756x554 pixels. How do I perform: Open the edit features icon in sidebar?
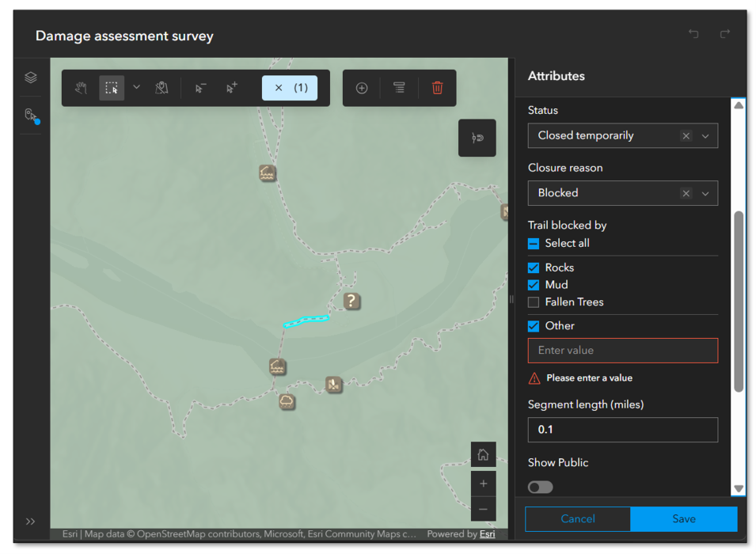(32, 116)
